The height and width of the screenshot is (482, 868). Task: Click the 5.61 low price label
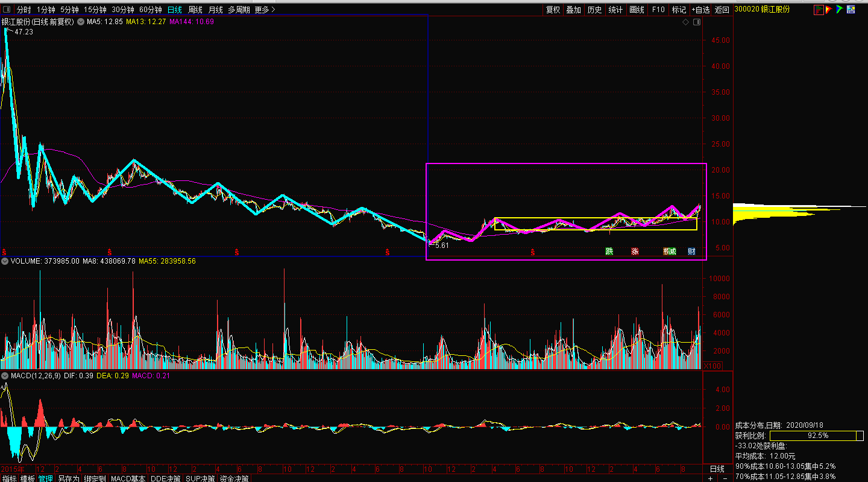pyautogui.click(x=442, y=246)
